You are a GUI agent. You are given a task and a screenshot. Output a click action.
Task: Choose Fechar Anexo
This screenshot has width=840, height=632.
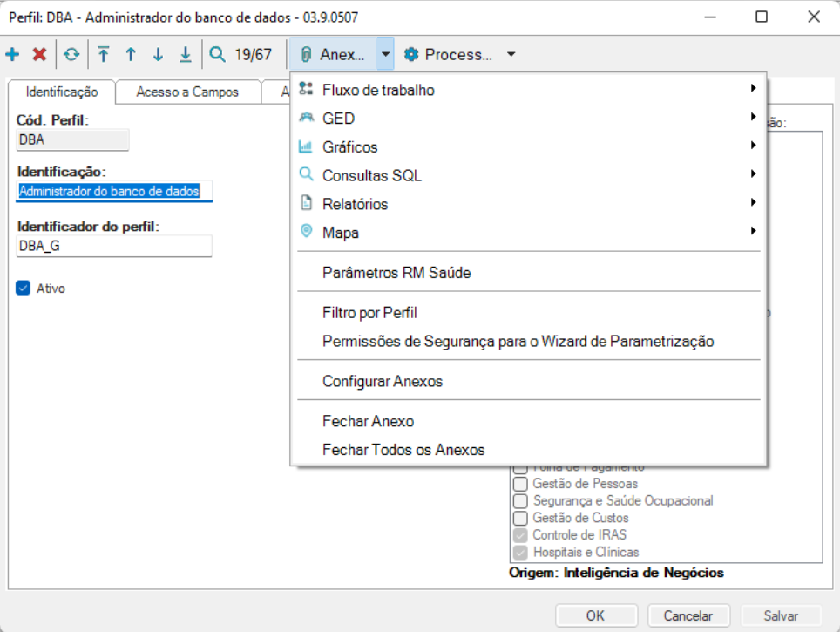click(529, 421)
